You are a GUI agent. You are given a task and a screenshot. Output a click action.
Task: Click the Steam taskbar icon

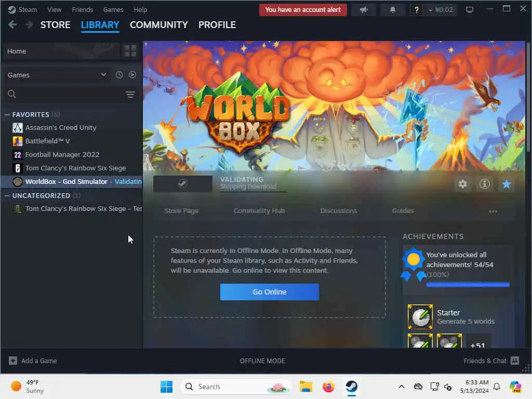[352, 387]
